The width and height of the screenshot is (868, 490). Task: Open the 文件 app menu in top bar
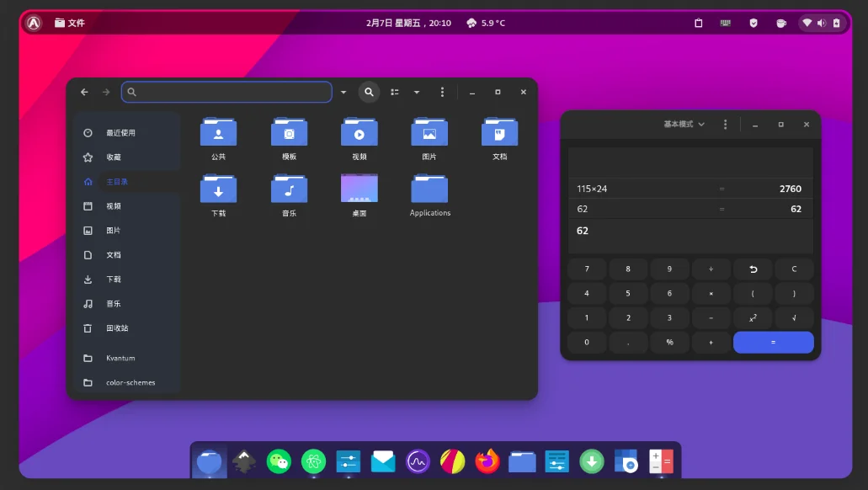point(70,23)
